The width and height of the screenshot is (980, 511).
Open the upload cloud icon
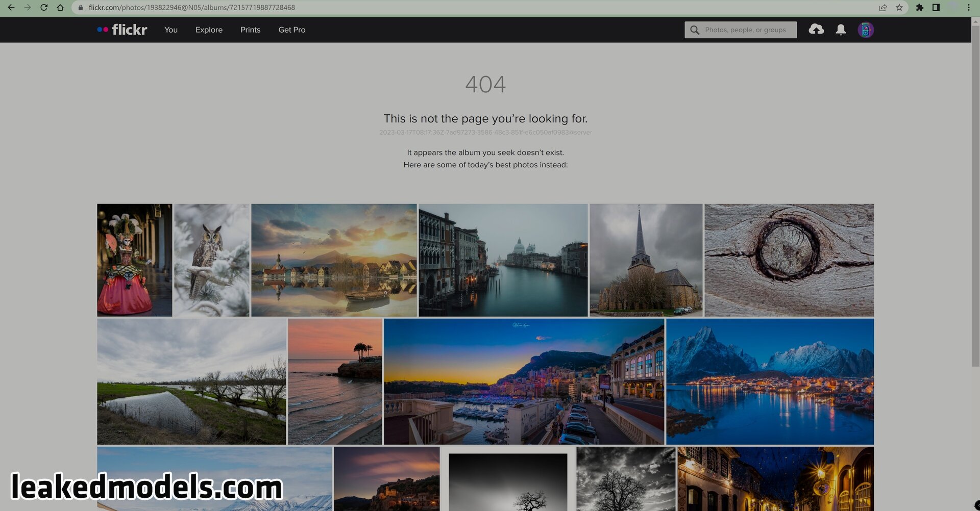tap(816, 30)
